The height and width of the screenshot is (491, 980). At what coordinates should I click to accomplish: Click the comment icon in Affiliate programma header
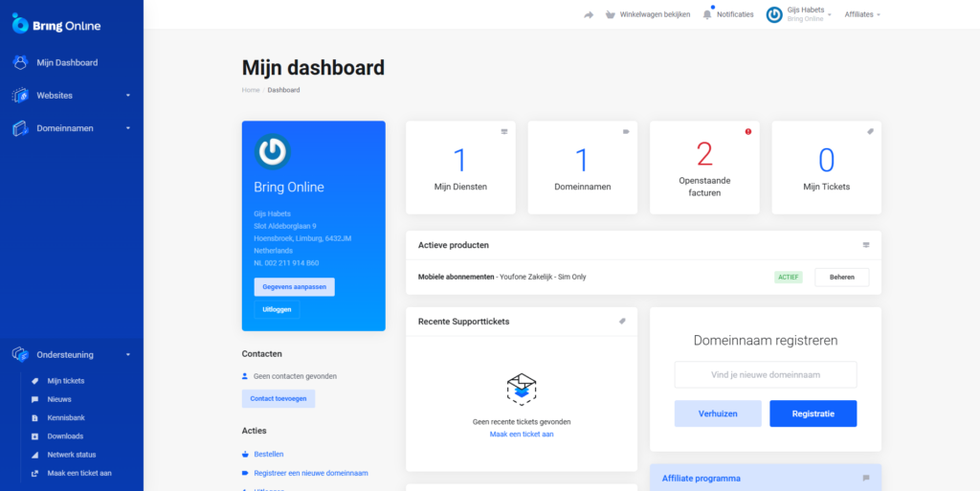coord(866,478)
